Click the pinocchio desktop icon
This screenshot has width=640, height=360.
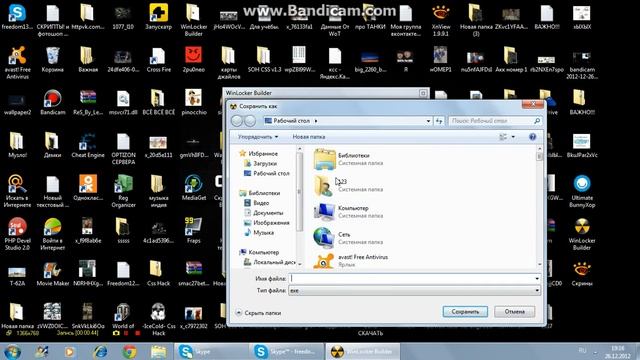(x=193, y=102)
